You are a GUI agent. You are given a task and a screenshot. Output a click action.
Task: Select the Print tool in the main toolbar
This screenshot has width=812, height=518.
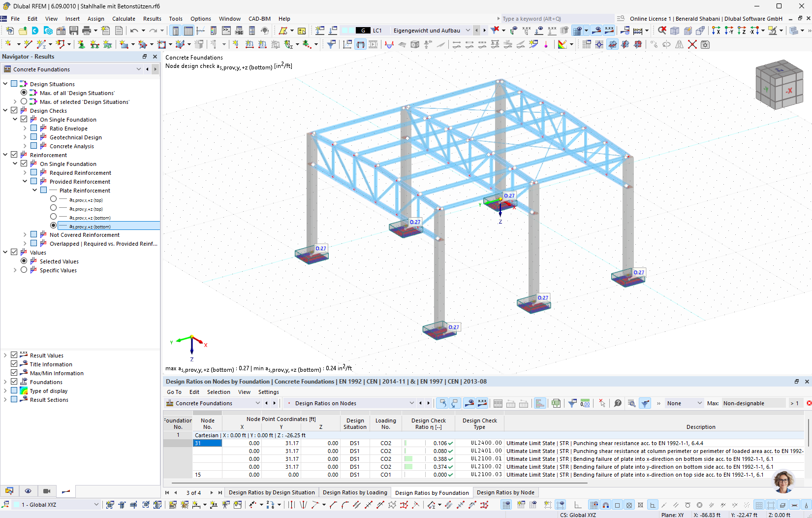tap(88, 30)
